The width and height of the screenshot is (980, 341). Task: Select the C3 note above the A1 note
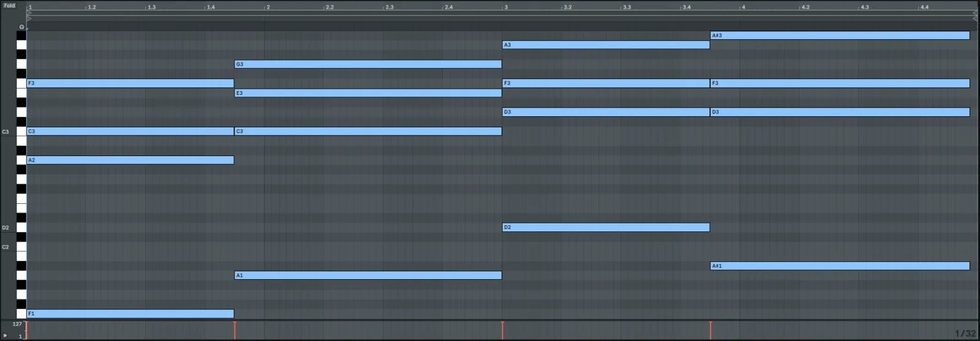(x=368, y=131)
